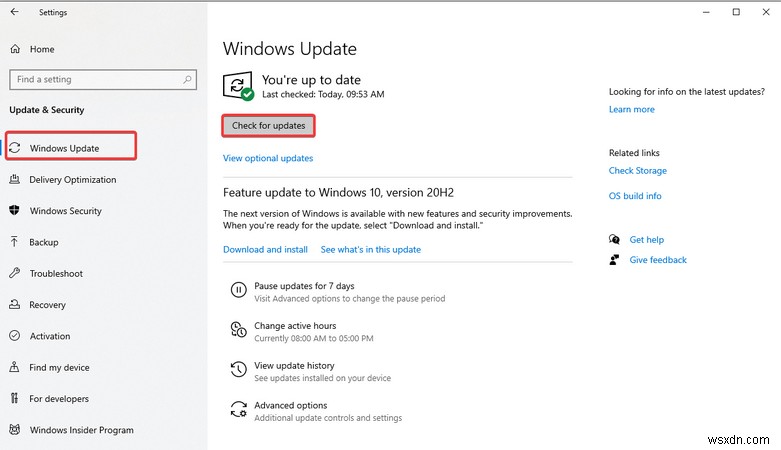Screen dimensions: 781x450
Task: Open See what's in this update link
Action: point(371,249)
